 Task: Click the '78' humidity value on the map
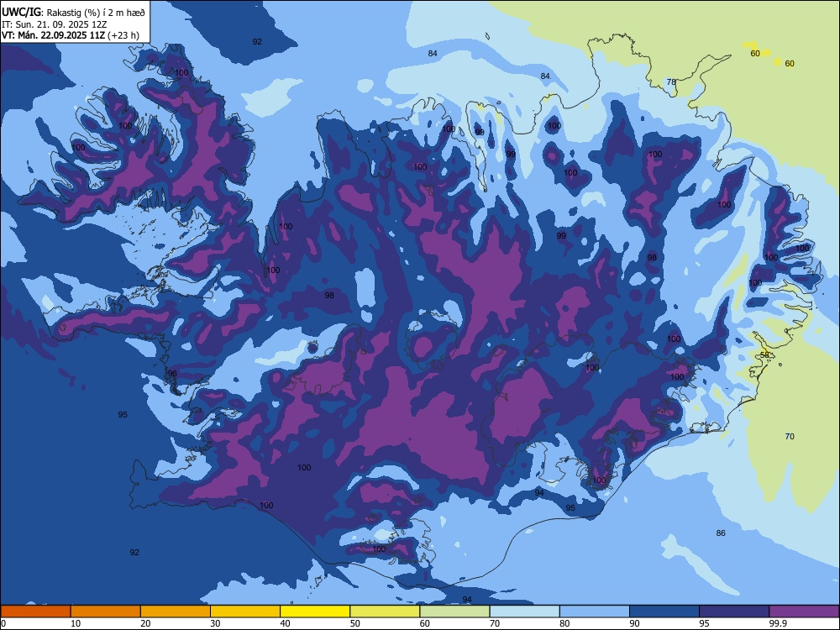click(671, 82)
